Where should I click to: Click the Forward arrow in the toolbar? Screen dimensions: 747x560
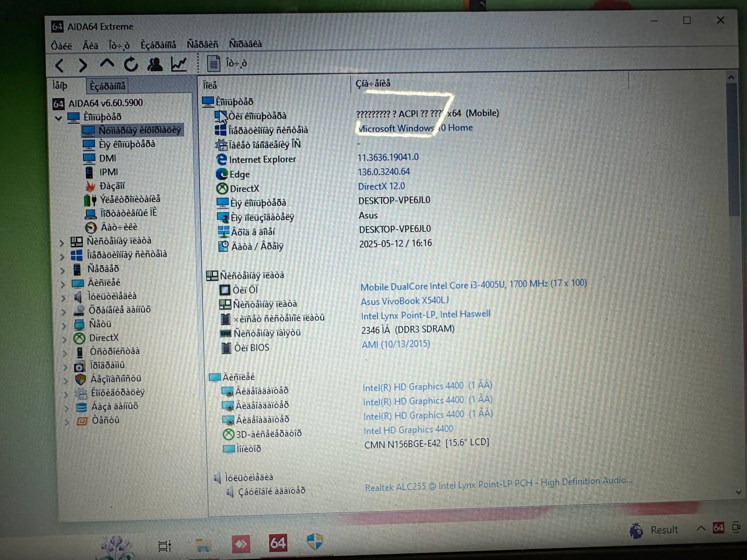[83, 65]
